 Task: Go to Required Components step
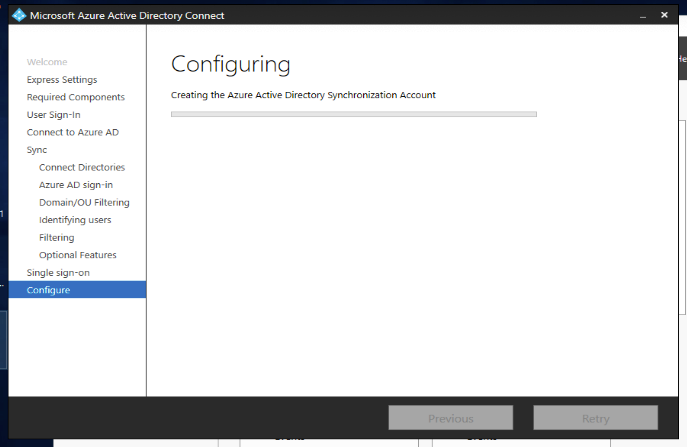75,97
